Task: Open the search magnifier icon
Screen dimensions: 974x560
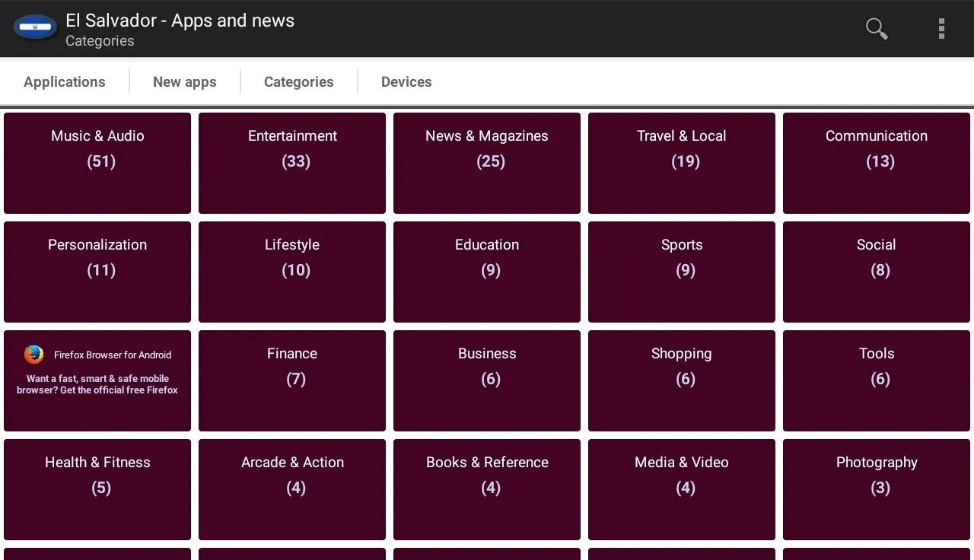Action: [x=877, y=28]
